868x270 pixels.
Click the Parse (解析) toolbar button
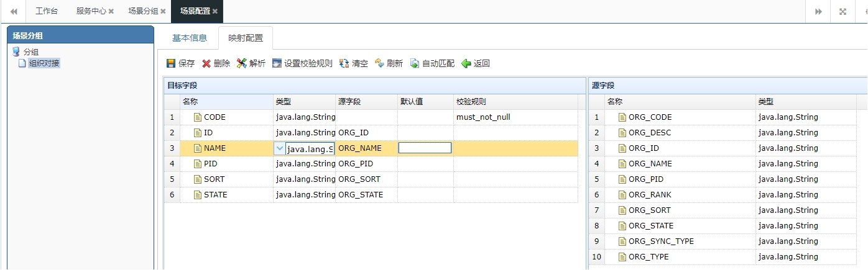pos(251,63)
